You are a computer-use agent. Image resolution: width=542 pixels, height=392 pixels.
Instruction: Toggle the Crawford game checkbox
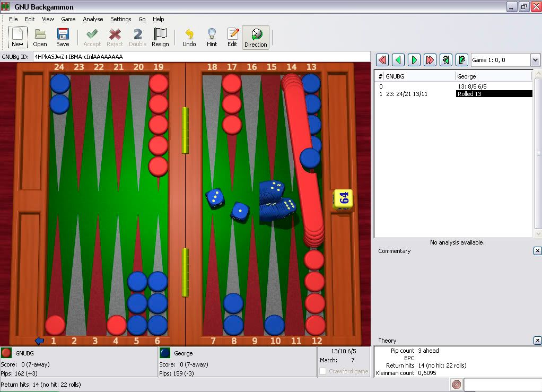pos(322,371)
